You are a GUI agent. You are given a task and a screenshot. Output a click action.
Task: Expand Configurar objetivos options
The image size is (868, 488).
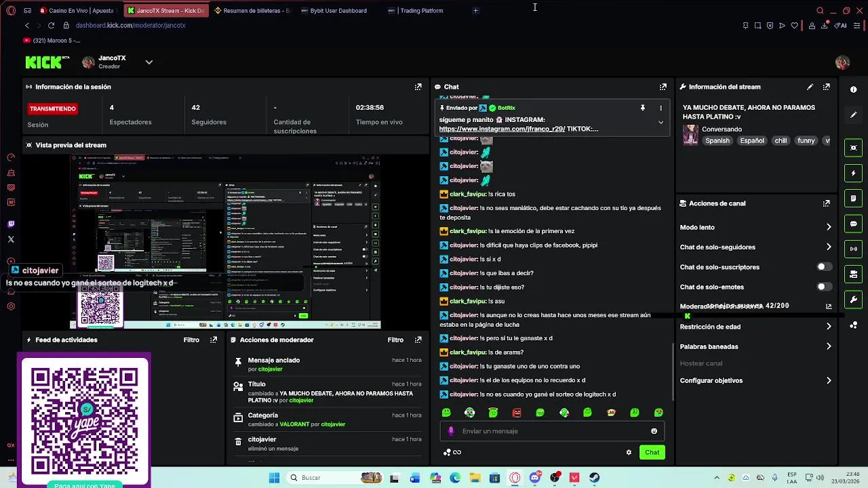coord(828,381)
